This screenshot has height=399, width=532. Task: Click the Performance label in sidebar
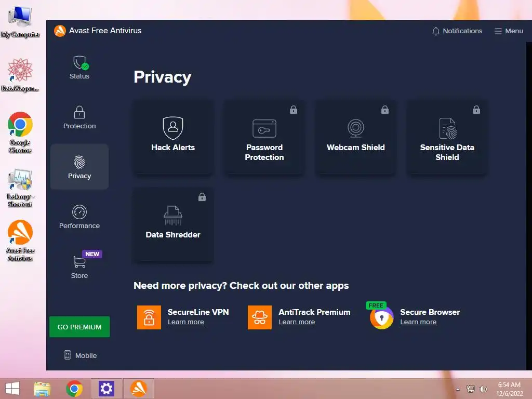(x=79, y=226)
